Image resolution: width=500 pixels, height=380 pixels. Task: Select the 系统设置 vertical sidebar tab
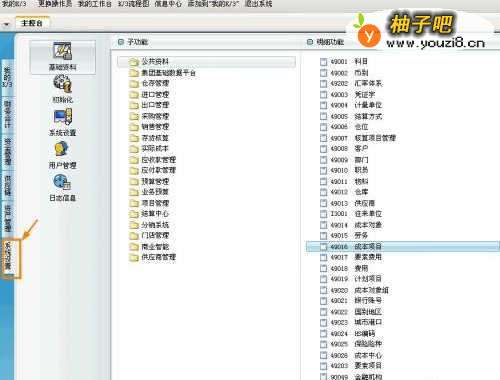point(8,256)
